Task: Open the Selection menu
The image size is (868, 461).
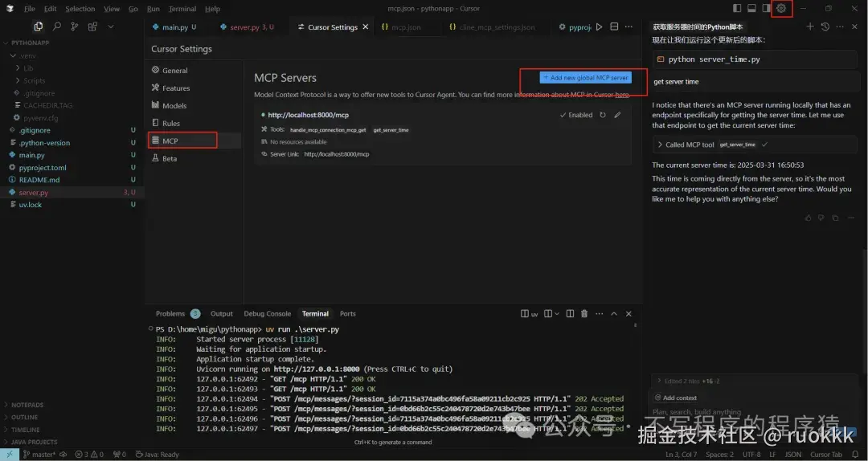Action: click(x=80, y=9)
